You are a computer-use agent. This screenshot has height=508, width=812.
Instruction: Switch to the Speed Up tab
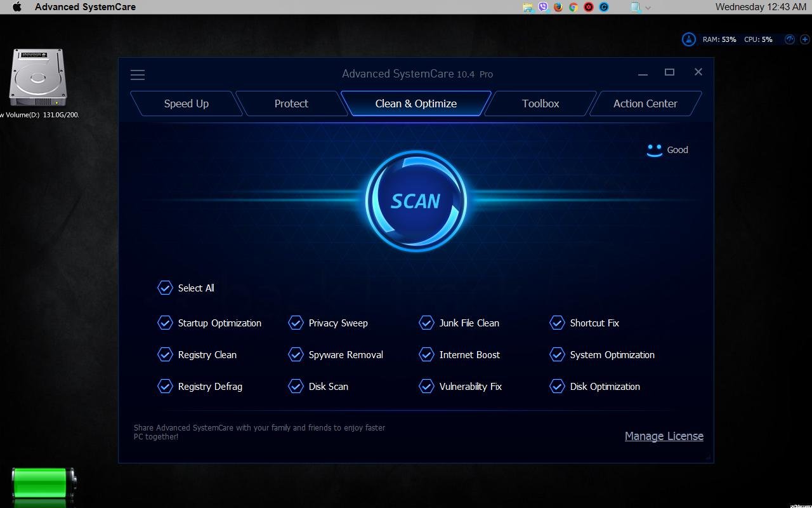pos(187,104)
